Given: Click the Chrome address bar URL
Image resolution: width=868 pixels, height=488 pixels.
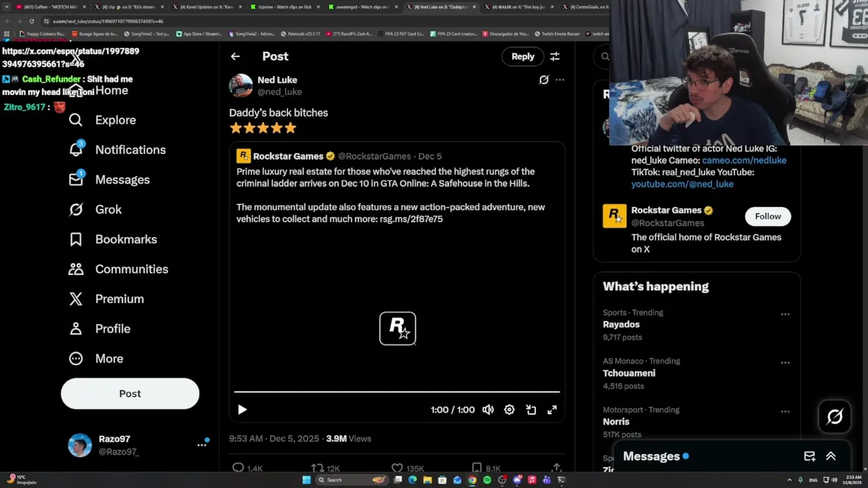Looking at the screenshot, I should [x=108, y=21].
